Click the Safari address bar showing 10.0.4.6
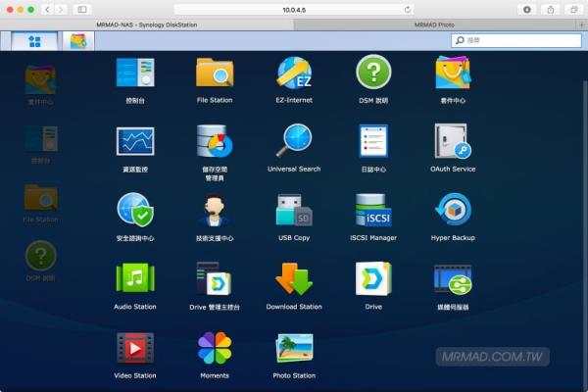The image size is (588, 392). [294, 10]
